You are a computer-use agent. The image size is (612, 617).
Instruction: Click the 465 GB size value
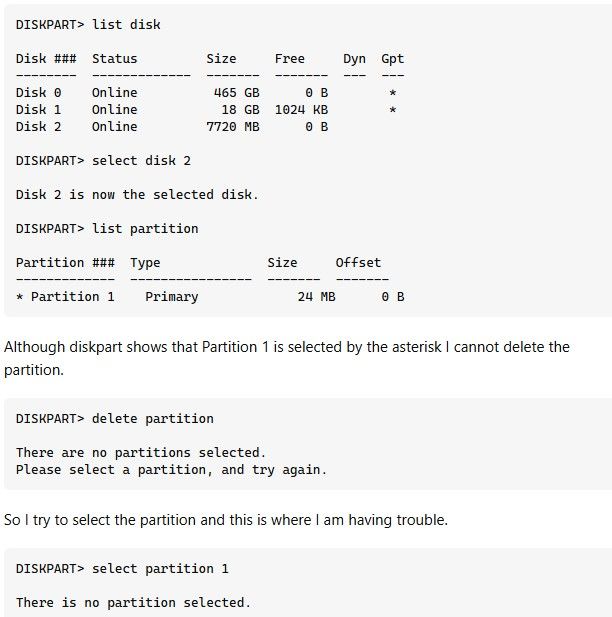(x=237, y=93)
